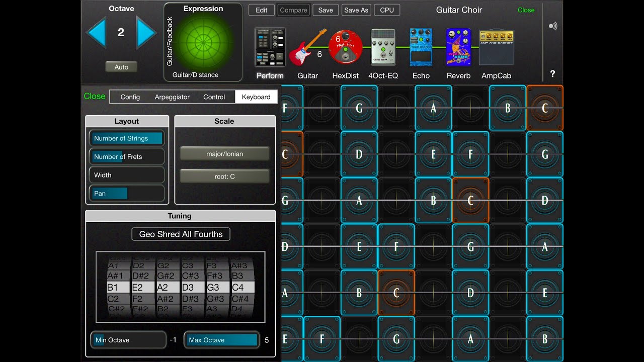Image resolution: width=644 pixels, height=362 pixels.
Task: Select G3 in the tuning wheel
Action: click(x=217, y=288)
